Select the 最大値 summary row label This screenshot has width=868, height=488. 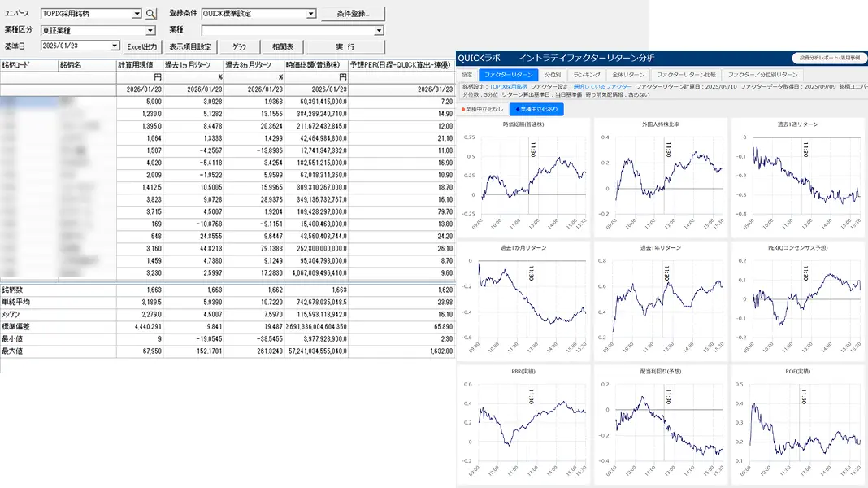[12, 351]
